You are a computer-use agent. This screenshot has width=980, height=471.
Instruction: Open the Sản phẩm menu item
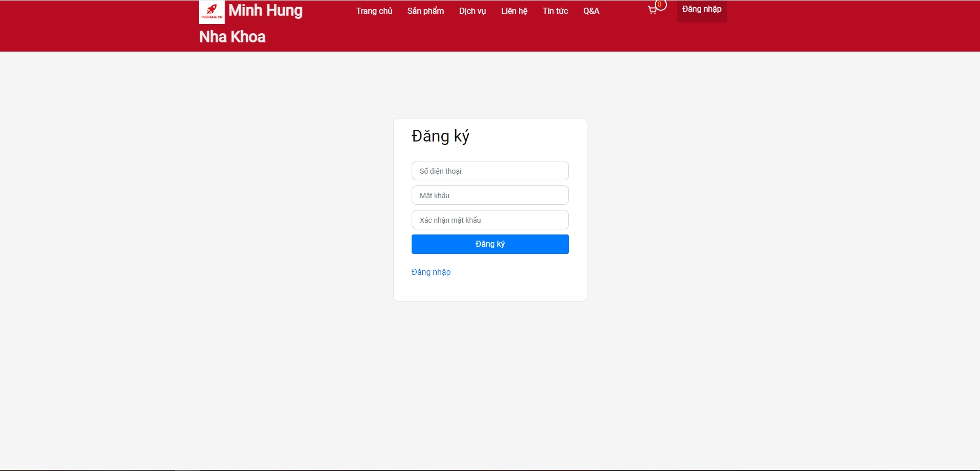pyautogui.click(x=425, y=11)
